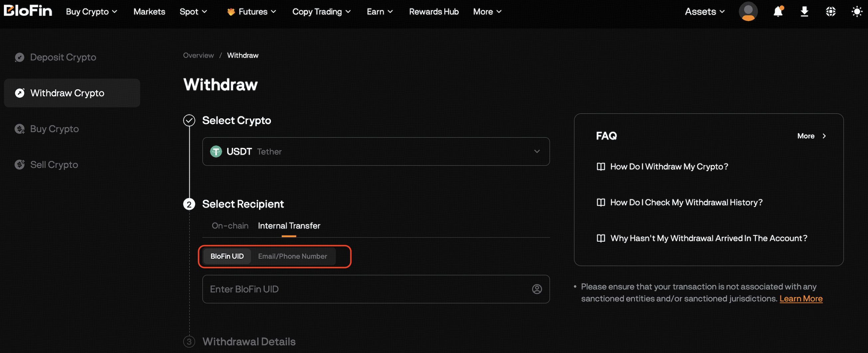
Task: Click the Learn More sanctions link
Action: [x=801, y=299]
